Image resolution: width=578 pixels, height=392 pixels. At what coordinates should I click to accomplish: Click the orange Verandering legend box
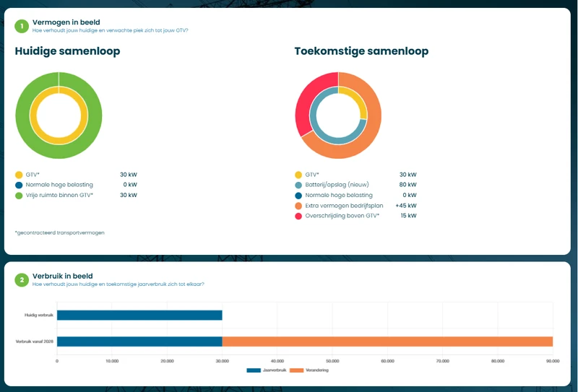[x=296, y=370]
